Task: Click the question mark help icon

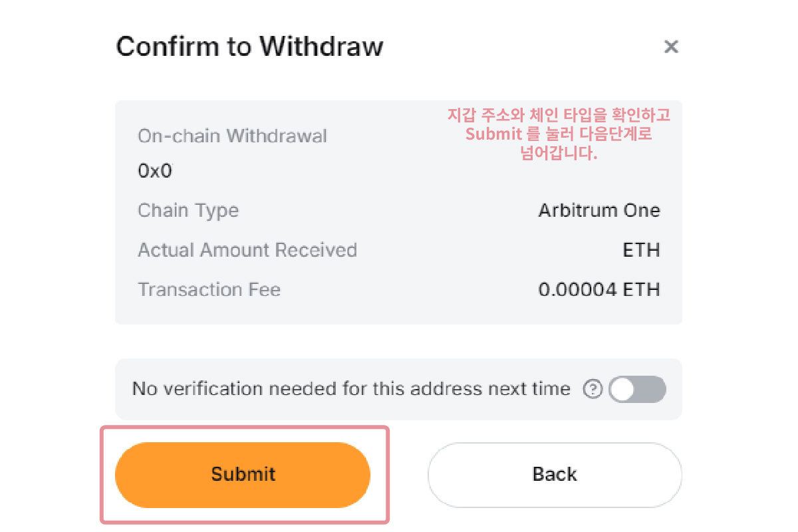Action: tap(592, 389)
